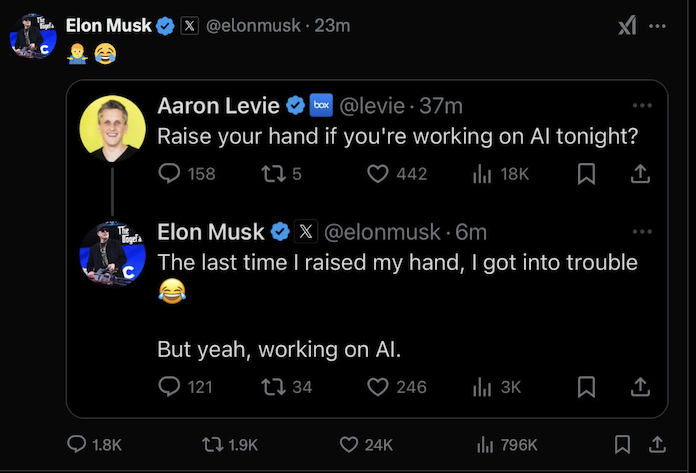This screenshot has height=473, width=696.
Task: Open Elon Musk's name link in header
Action: (107, 26)
